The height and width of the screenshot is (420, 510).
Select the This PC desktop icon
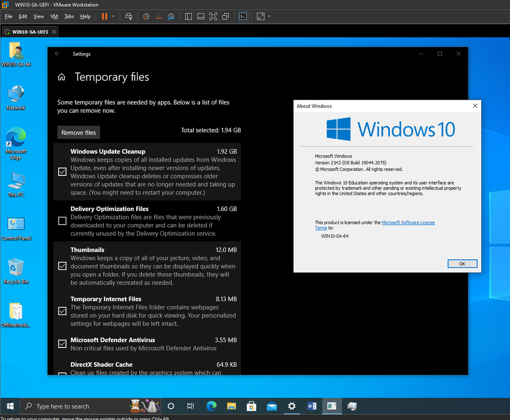(16, 184)
